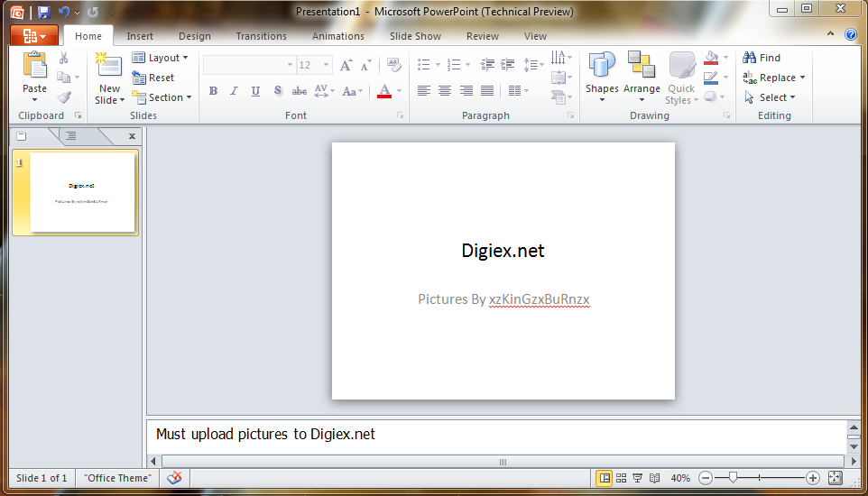Select the Format Painter brush
This screenshot has height=496, width=868.
[x=64, y=97]
